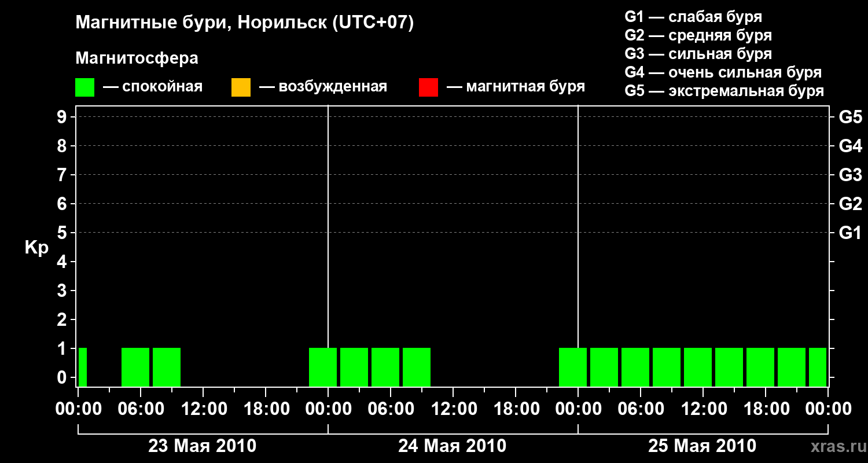Click the 18:00 time label above 24 Мая

(x=516, y=409)
